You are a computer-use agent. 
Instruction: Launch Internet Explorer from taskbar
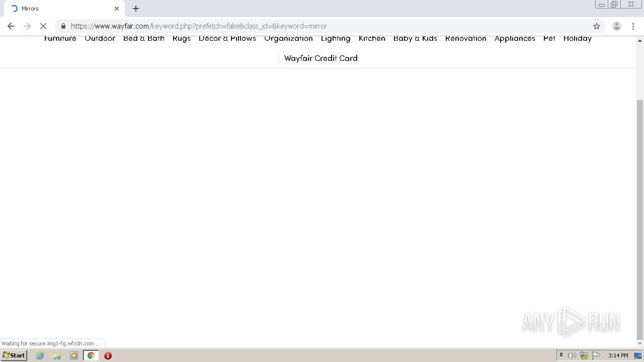click(40, 355)
